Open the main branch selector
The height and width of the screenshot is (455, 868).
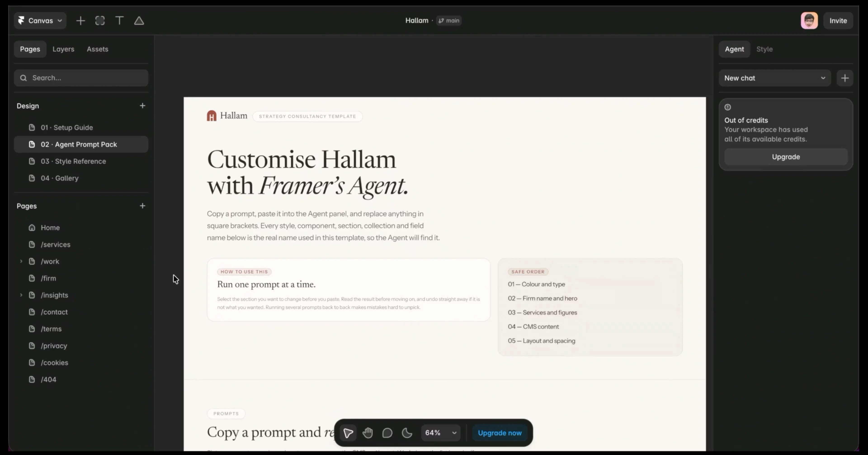449,21
